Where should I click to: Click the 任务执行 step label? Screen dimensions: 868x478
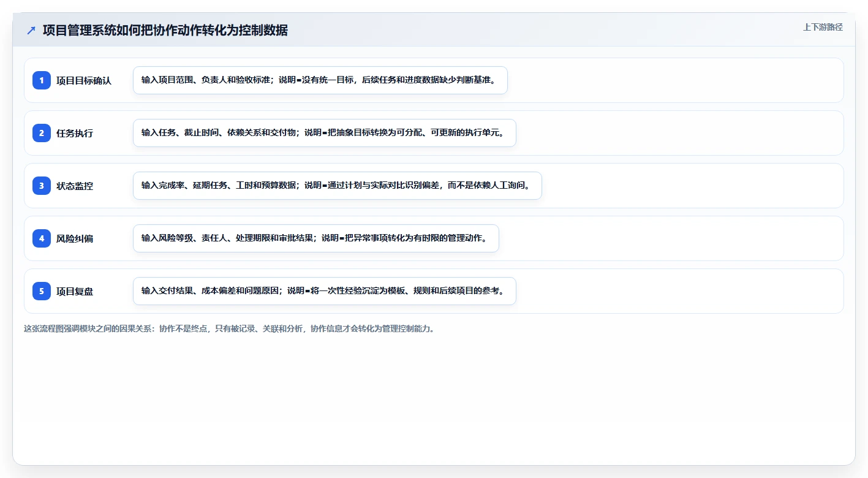click(75, 133)
